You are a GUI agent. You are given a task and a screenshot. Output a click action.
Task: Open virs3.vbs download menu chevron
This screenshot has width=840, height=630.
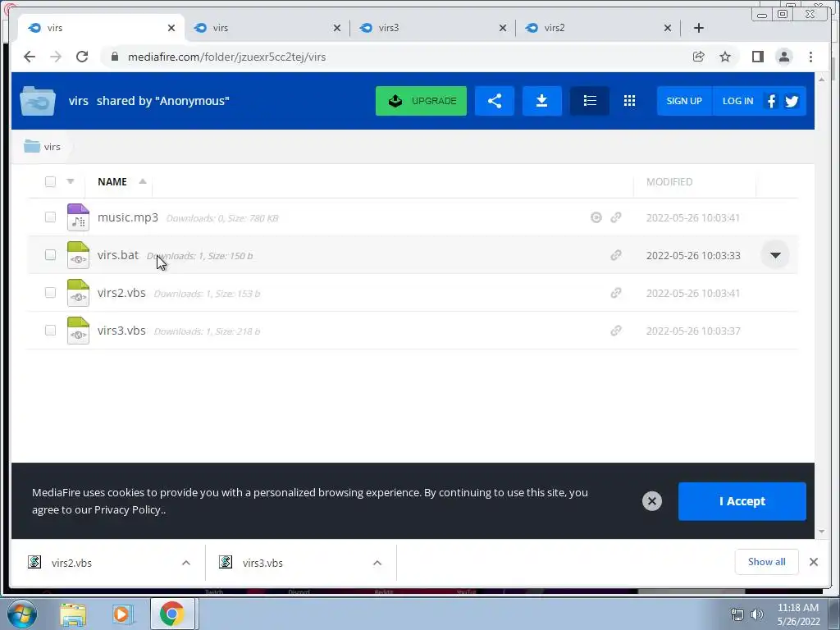[377, 563]
